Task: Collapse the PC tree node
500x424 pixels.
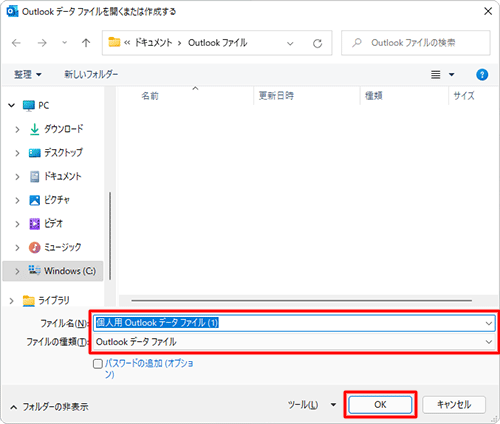Action: 11,105
